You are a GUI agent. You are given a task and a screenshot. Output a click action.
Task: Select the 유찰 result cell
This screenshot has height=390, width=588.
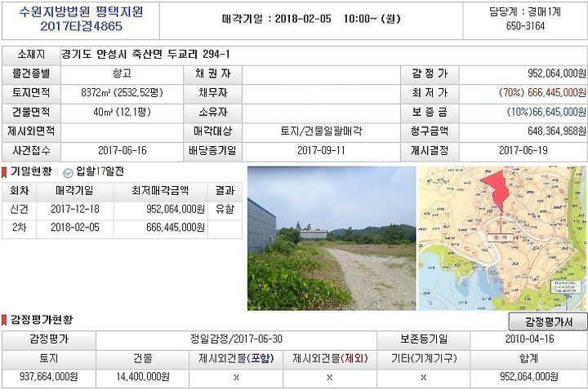tap(225, 209)
